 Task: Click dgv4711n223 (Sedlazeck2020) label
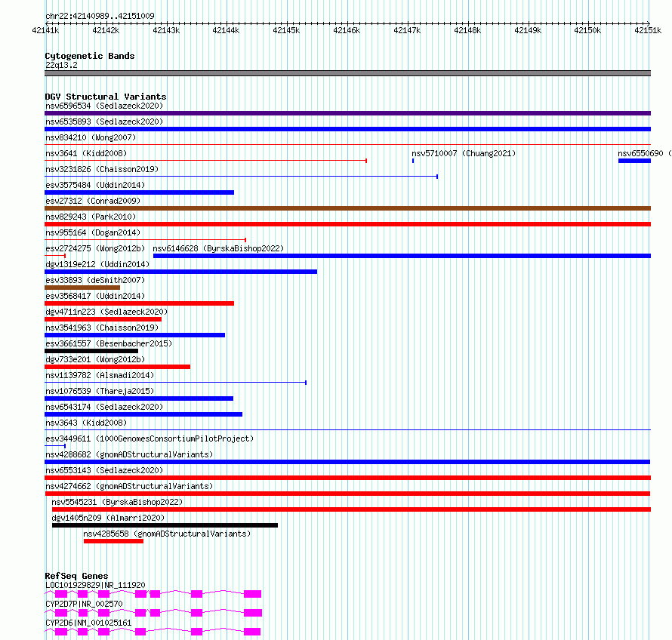tap(106, 312)
